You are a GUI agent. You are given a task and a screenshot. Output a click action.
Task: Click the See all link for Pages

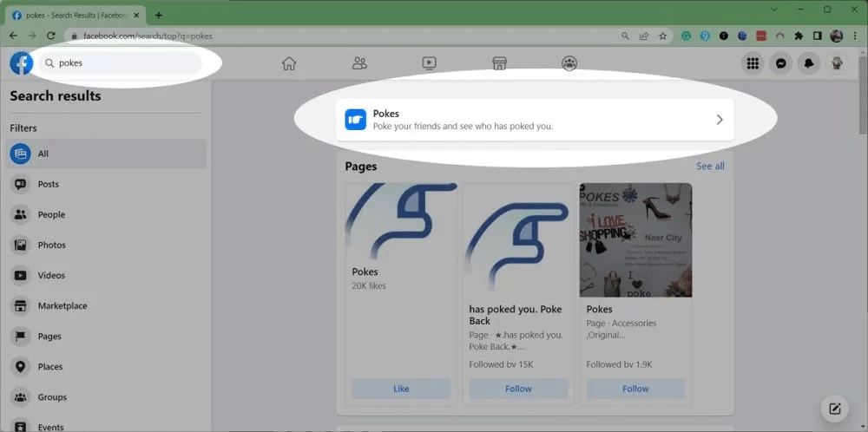[x=709, y=167]
